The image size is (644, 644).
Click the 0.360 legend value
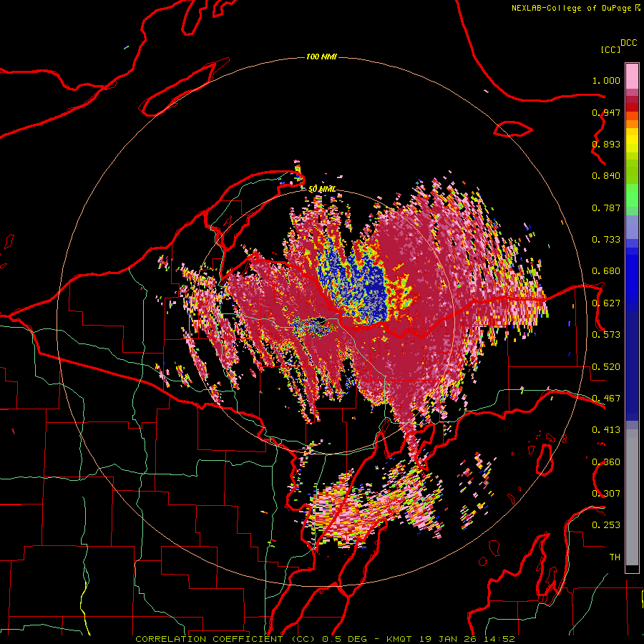(x=606, y=462)
